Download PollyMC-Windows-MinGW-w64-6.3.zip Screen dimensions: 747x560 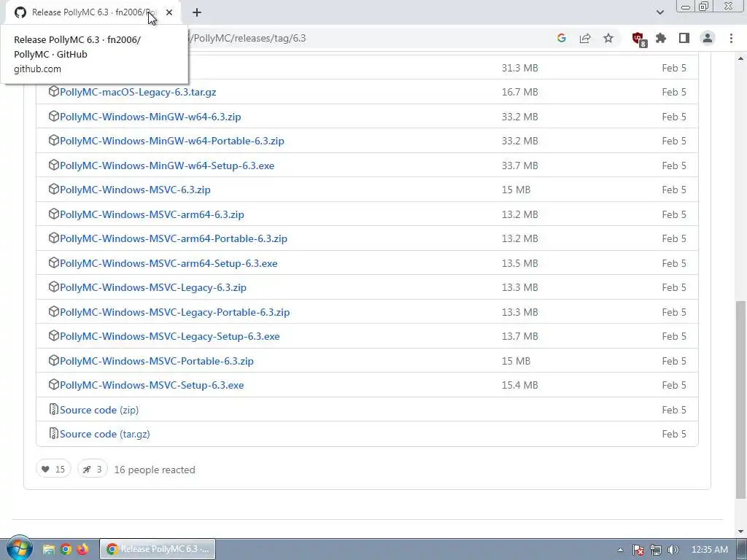coord(150,117)
